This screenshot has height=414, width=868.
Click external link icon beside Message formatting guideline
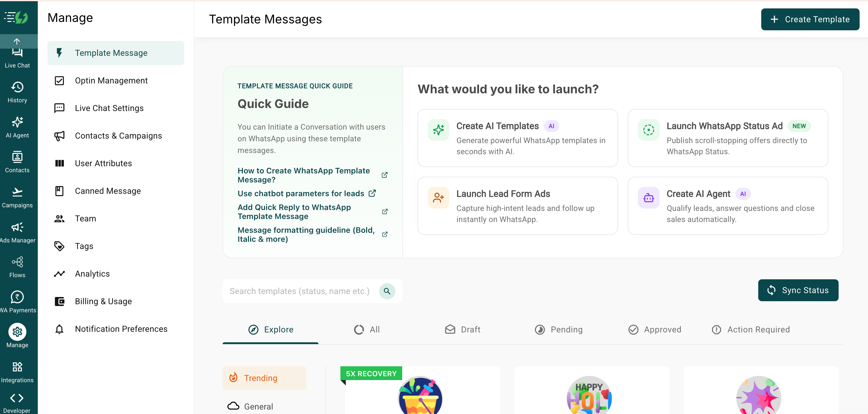click(x=385, y=234)
